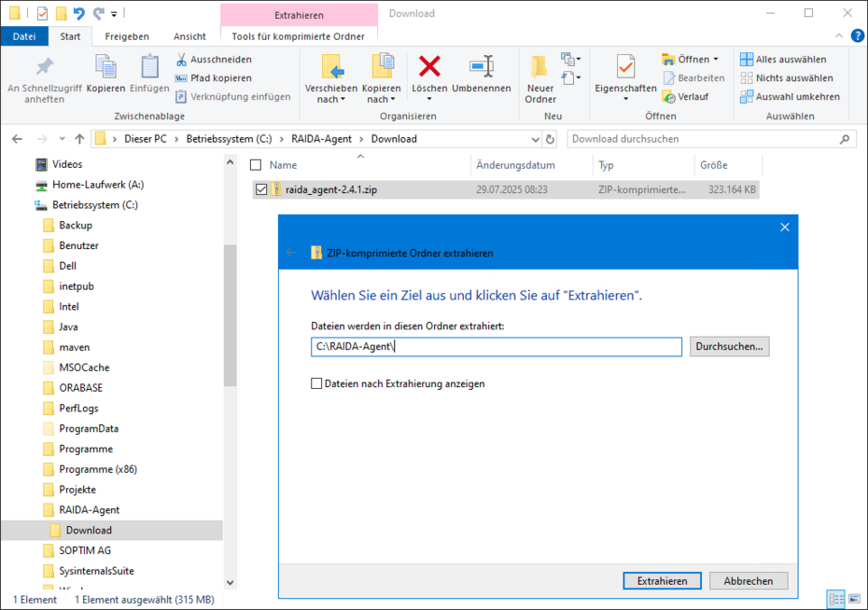The width and height of the screenshot is (868, 610).
Task: Click the Ausschneiden scissors icon
Action: (181, 59)
